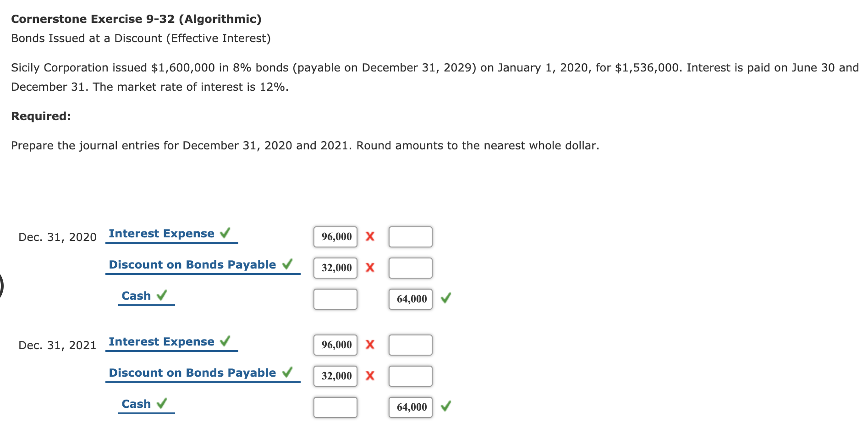Screen dimensions: 868x428
Task: Select the Dec. 31, 2020 date label
Action: 58,237
